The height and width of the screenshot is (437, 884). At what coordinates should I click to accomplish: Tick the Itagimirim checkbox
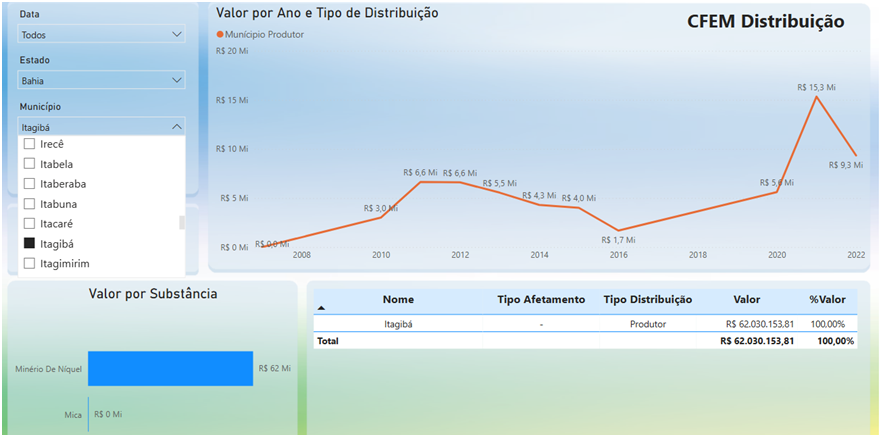(x=29, y=264)
